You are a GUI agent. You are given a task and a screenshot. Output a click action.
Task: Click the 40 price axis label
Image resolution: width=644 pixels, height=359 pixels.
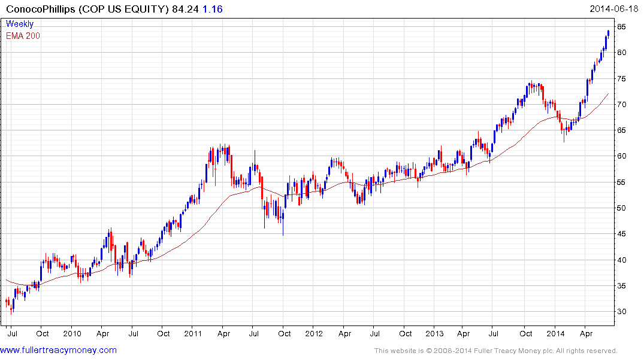621,260
